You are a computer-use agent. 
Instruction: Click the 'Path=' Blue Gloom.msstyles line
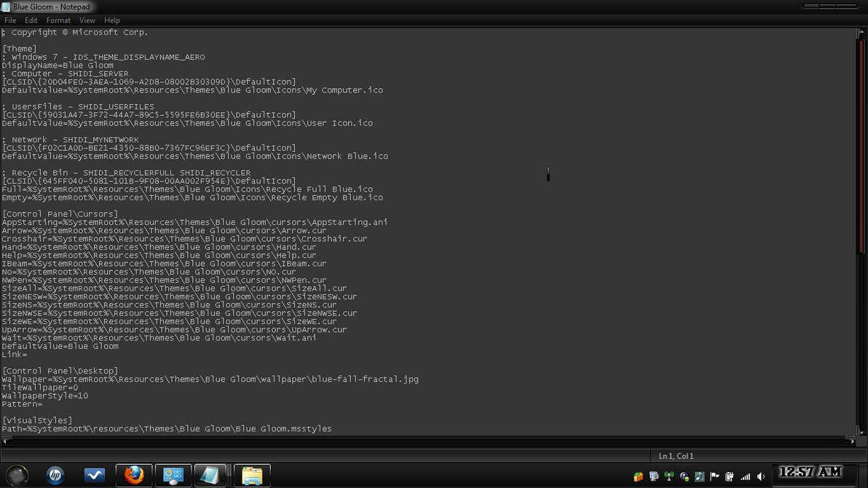(x=167, y=429)
